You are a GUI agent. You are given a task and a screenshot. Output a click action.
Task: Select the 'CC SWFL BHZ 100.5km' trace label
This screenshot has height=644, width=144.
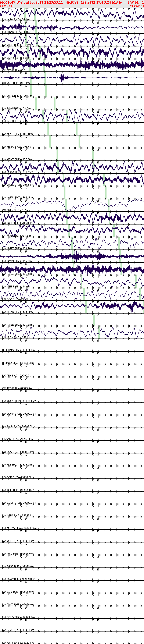click(17, 96)
